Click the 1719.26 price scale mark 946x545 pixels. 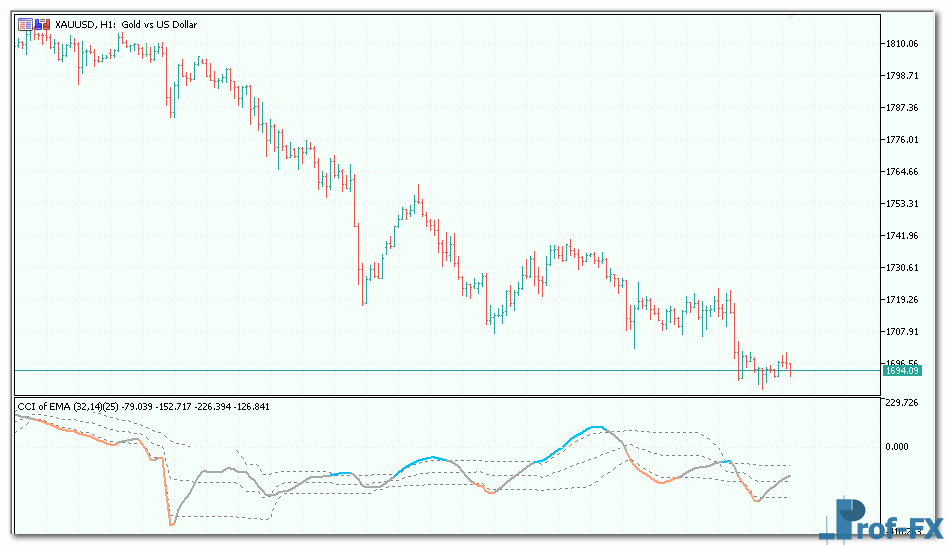pyautogui.click(x=901, y=300)
